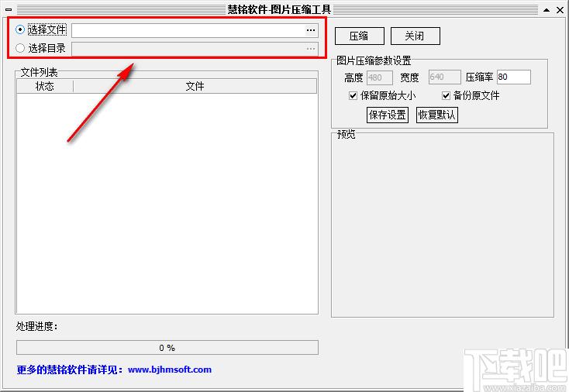This screenshot has height=392, width=569.
Task: Click the 处理进度 label
Action: 37,326
